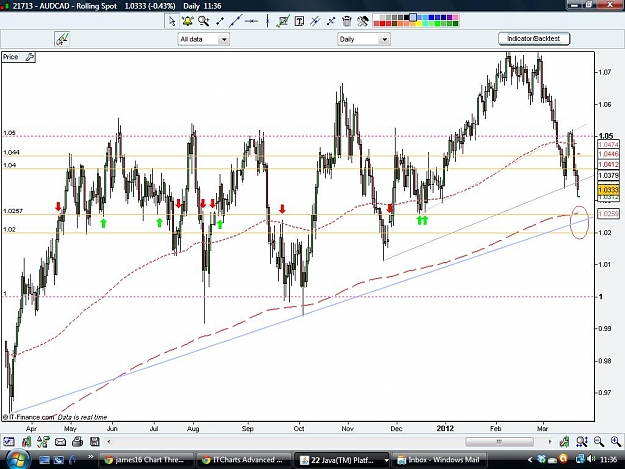This screenshot has height=469, width=625.
Task: Click the trash bin delete tool
Action: pyautogui.click(x=347, y=21)
